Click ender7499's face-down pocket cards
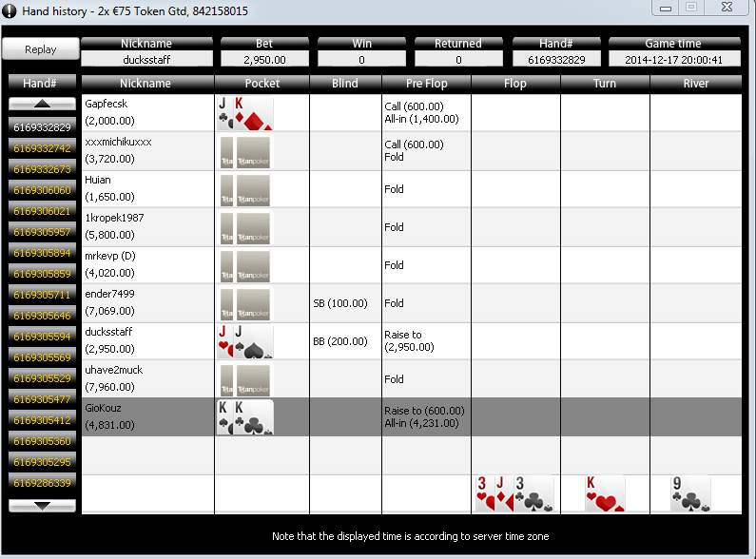This screenshot has height=559, width=756. click(245, 303)
